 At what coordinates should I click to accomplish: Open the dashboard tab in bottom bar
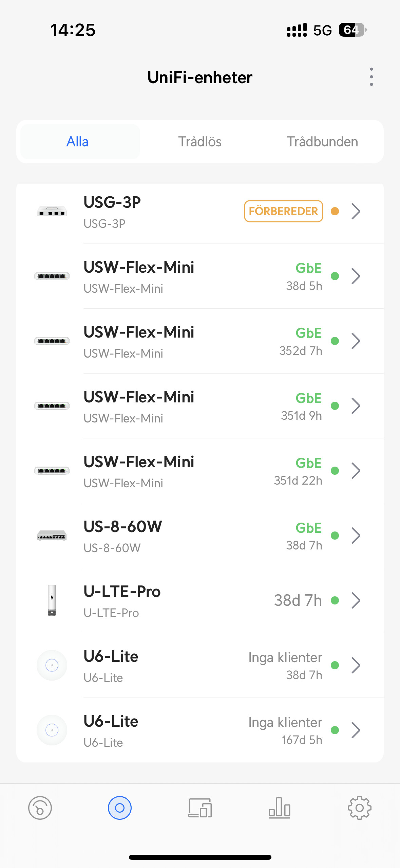pos(40,808)
